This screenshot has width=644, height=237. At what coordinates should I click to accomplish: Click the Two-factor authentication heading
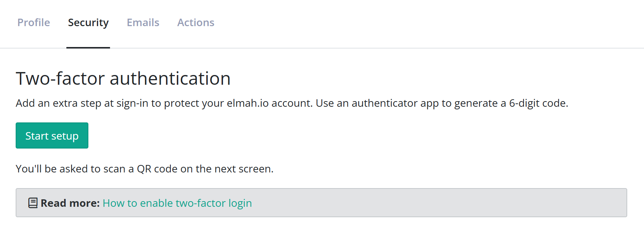(x=123, y=79)
